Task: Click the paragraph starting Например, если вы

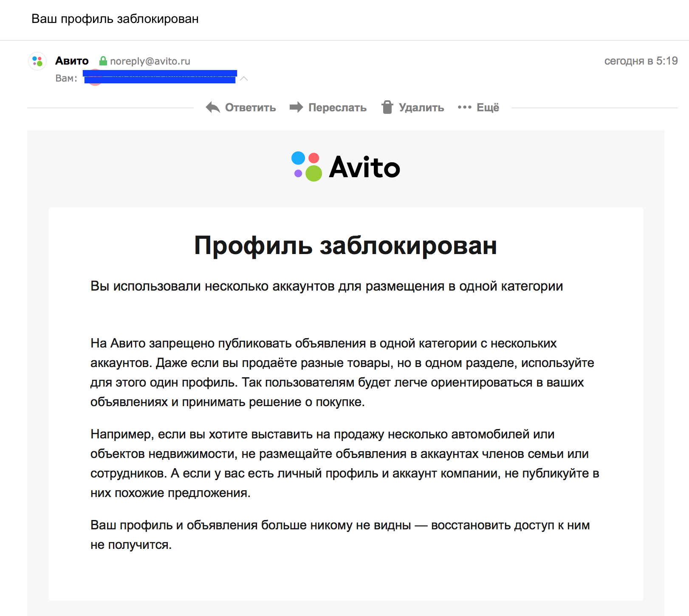Action: click(345, 463)
